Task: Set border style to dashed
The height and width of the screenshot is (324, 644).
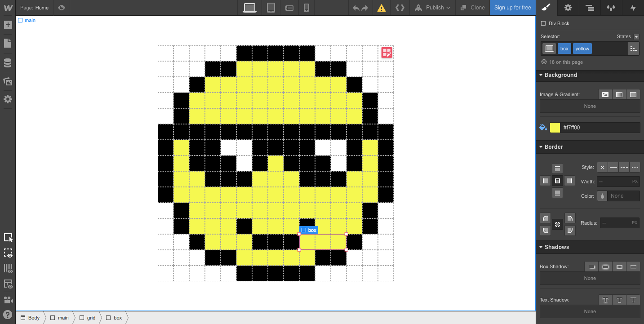Action: 624,167
